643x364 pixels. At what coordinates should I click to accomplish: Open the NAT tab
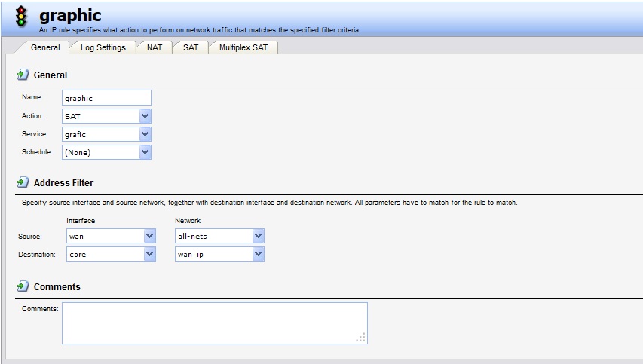point(154,47)
